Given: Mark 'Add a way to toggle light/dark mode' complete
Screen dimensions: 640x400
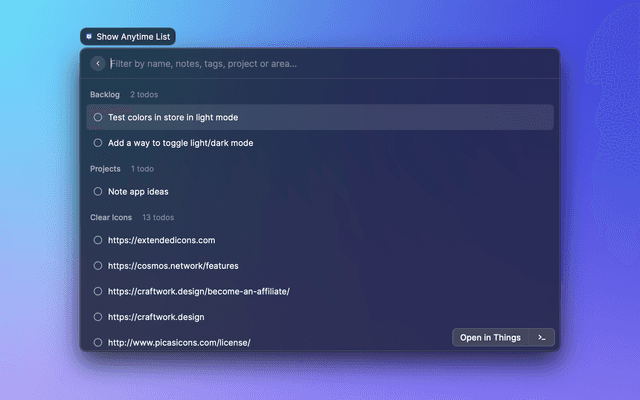Looking at the screenshot, I should coord(98,143).
